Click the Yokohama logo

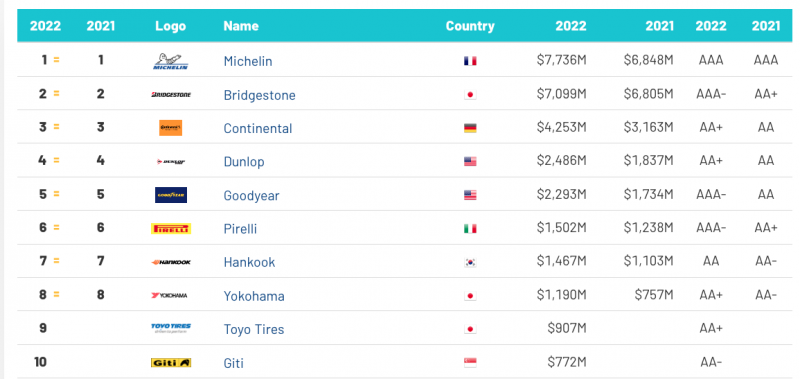(x=169, y=295)
